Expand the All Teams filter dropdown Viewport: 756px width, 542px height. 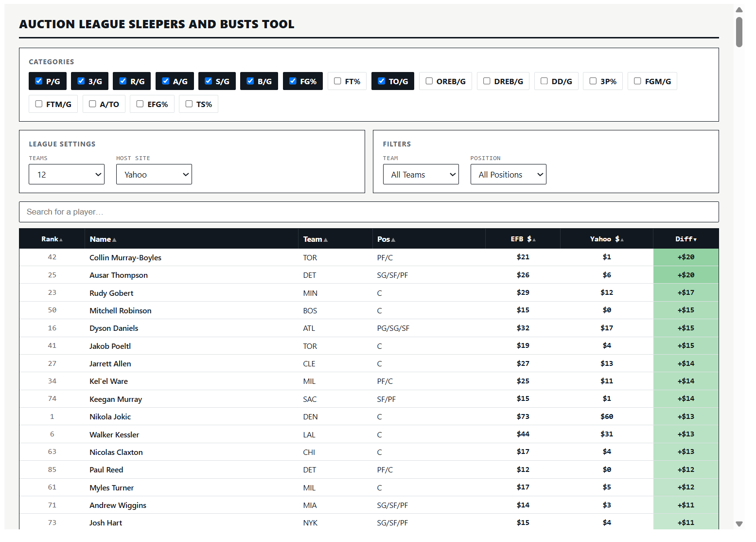(x=421, y=174)
